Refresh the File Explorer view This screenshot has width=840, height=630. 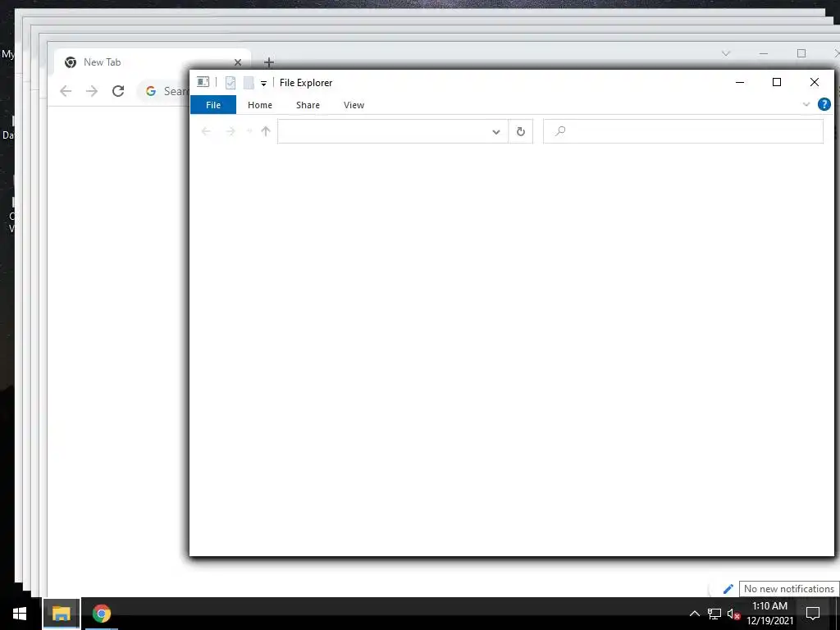pyautogui.click(x=521, y=132)
